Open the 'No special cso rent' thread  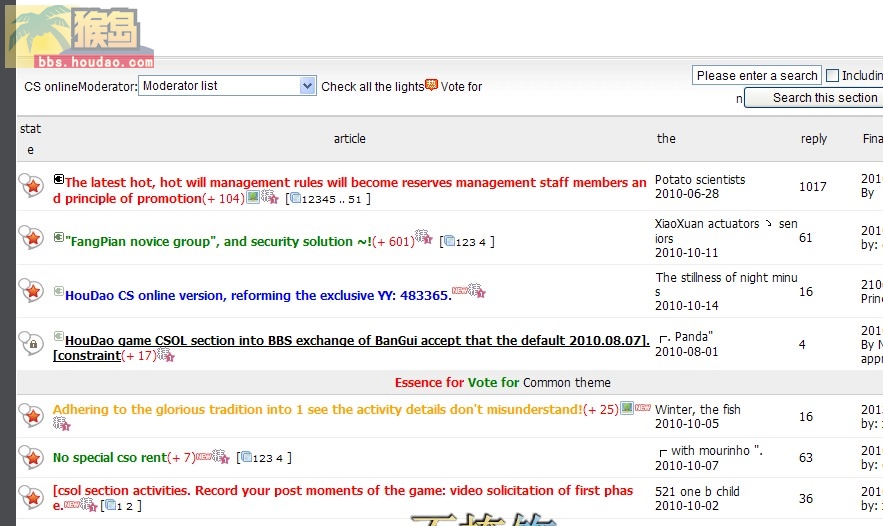click(110, 458)
